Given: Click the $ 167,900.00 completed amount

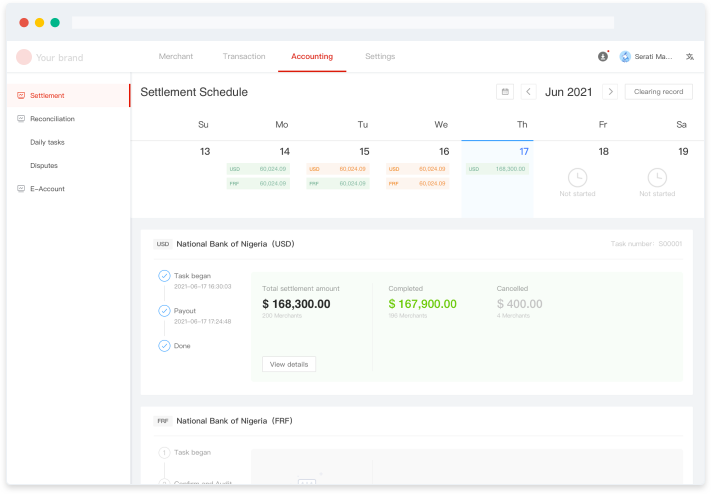Looking at the screenshot, I should coord(422,304).
